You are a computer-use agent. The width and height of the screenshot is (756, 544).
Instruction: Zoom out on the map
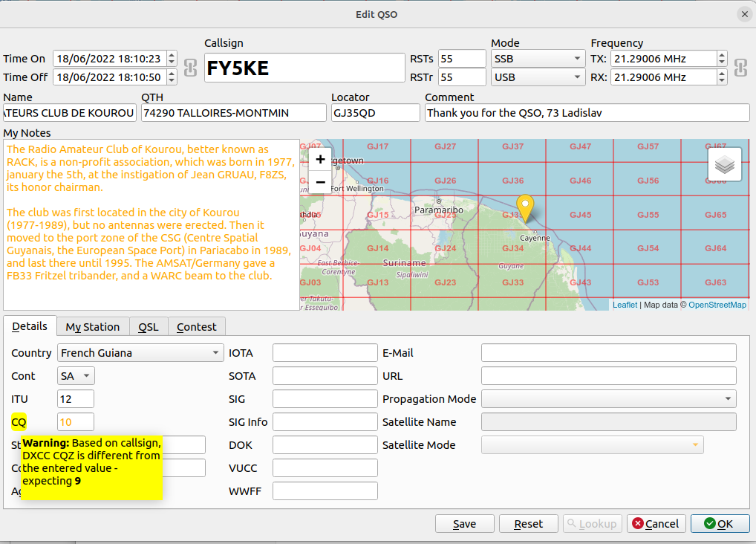[320, 182]
